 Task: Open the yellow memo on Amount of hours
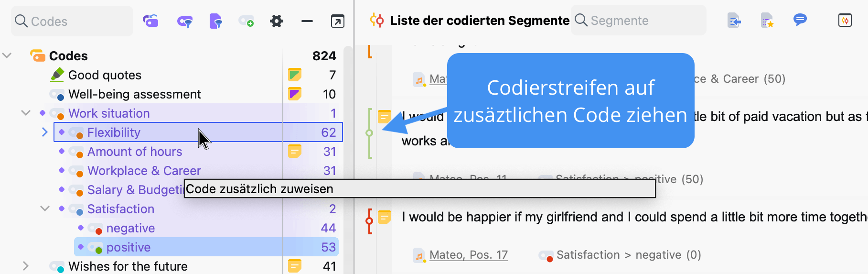295,152
